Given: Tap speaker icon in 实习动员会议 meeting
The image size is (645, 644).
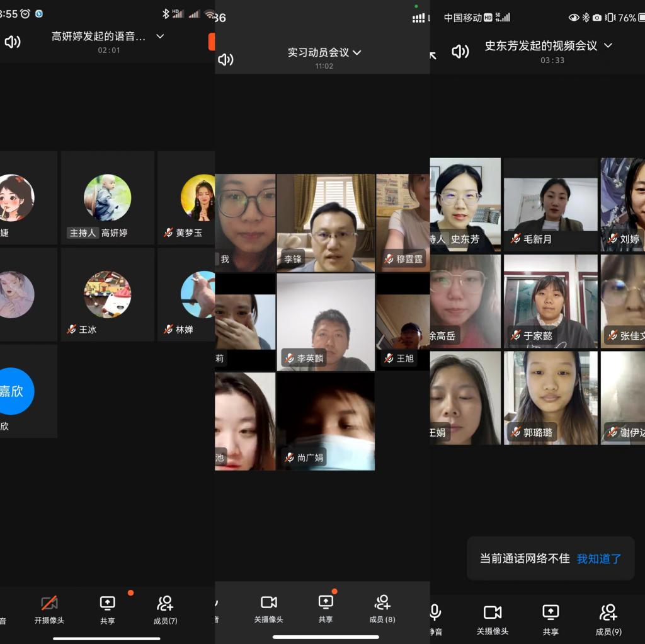Looking at the screenshot, I should [x=225, y=59].
